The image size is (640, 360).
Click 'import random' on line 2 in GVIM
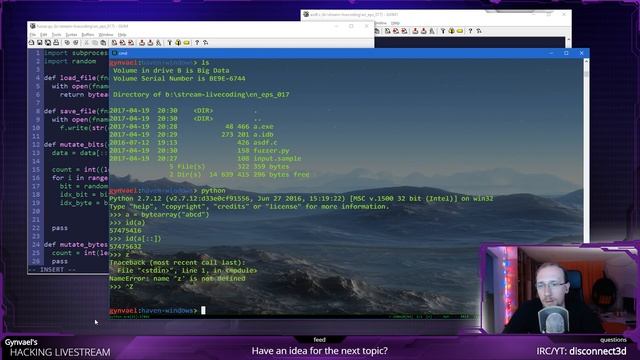(70, 61)
